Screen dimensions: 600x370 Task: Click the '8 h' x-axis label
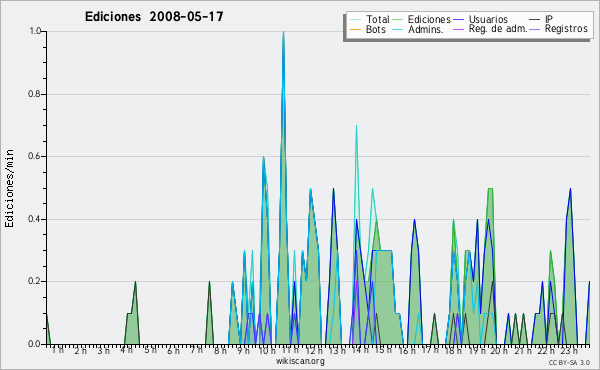pos(220,350)
